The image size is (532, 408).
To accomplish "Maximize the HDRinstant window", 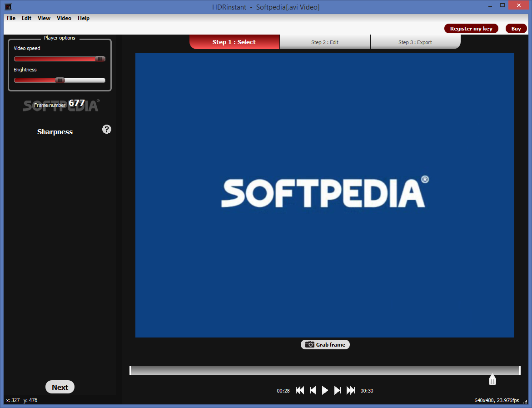I will [x=502, y=5].
